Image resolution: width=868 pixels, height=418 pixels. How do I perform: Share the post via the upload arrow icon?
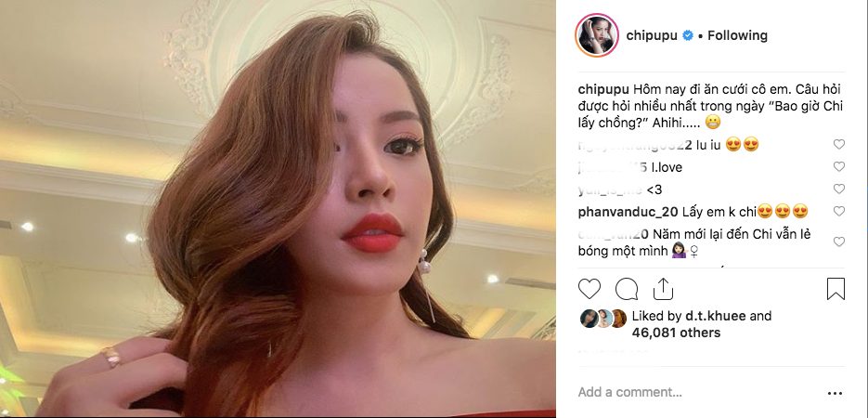tap(663, 289)
